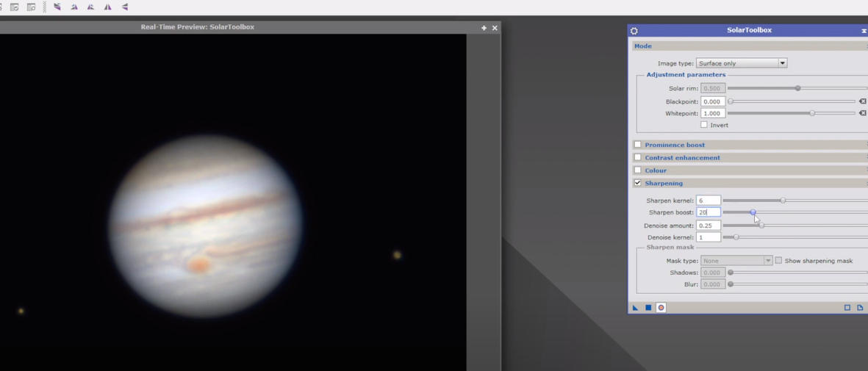Viewport: 868px width, 371px height.
Task: Click the Real-Time Preview: SolarToolbox title
Action: tap(198, 26)
